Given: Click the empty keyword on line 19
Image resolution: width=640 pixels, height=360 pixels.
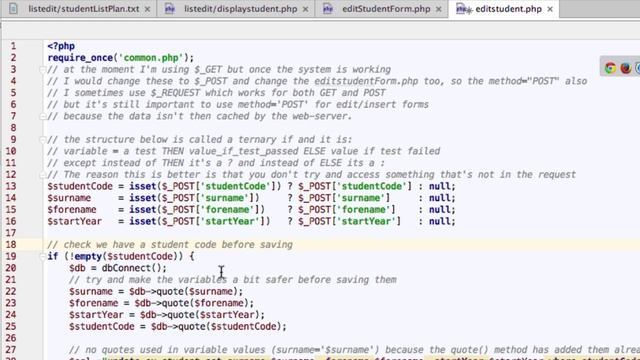Looking at the screenshot, I should click(x=88, y=256).
